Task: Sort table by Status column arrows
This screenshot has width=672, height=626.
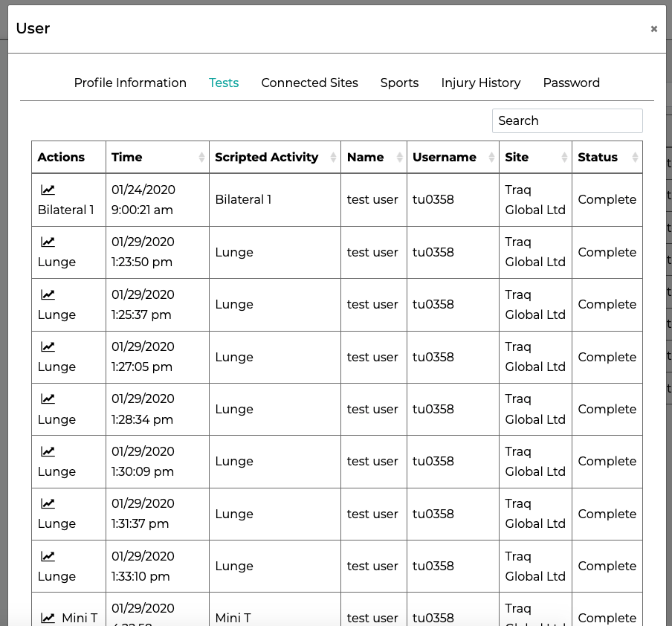Action: (635, 158)
